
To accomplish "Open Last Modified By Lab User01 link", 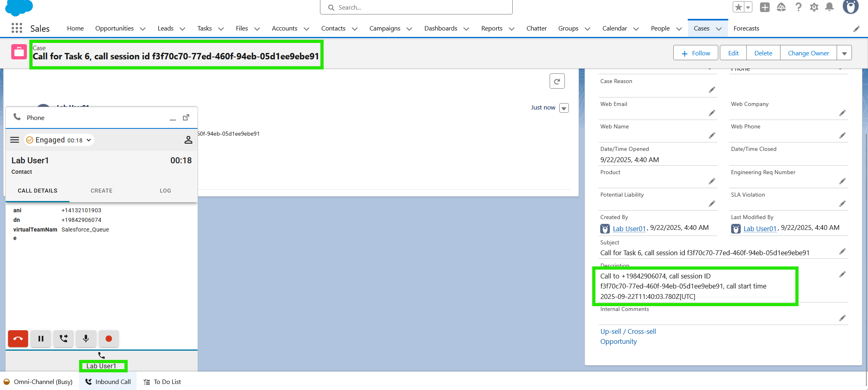I will 760,229.
